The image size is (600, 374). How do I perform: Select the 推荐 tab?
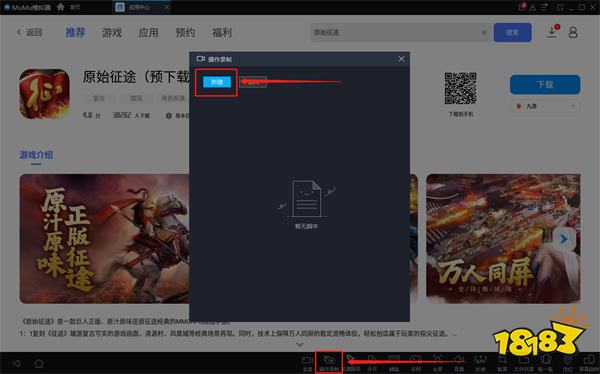[75, 33]
